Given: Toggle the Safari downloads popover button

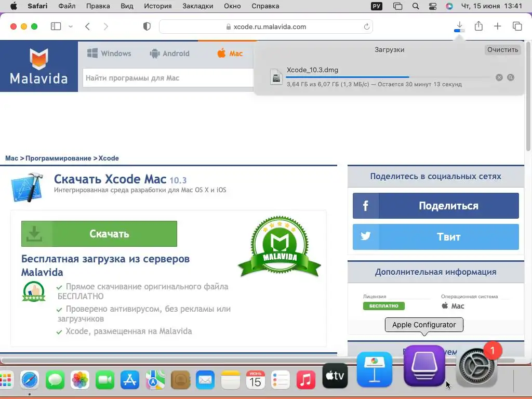Looking at the screenshot, I should coord(459,26).
